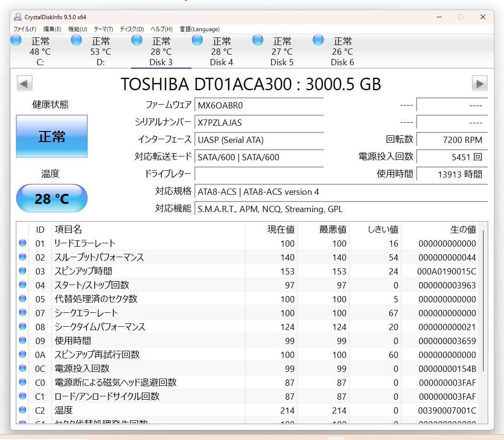The height and width of the screenshot is (440, 504).
Task: Click the 正常 health status button
Action: (x=52, y=136)
